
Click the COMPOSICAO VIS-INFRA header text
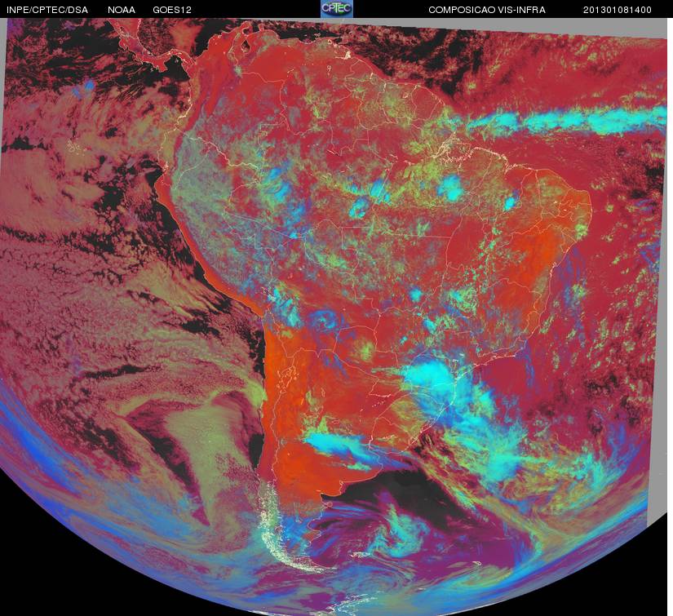click(x=487, y=10)
